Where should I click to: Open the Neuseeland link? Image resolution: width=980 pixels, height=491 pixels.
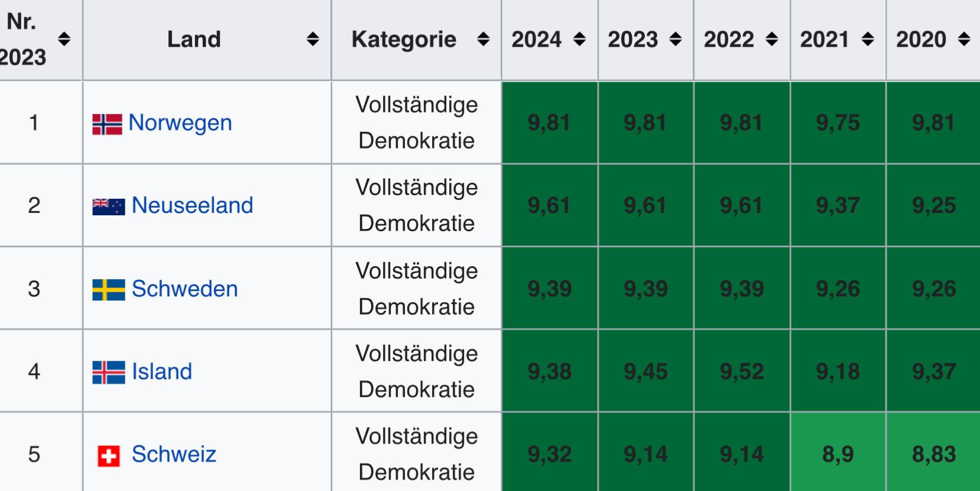point(192,205)
